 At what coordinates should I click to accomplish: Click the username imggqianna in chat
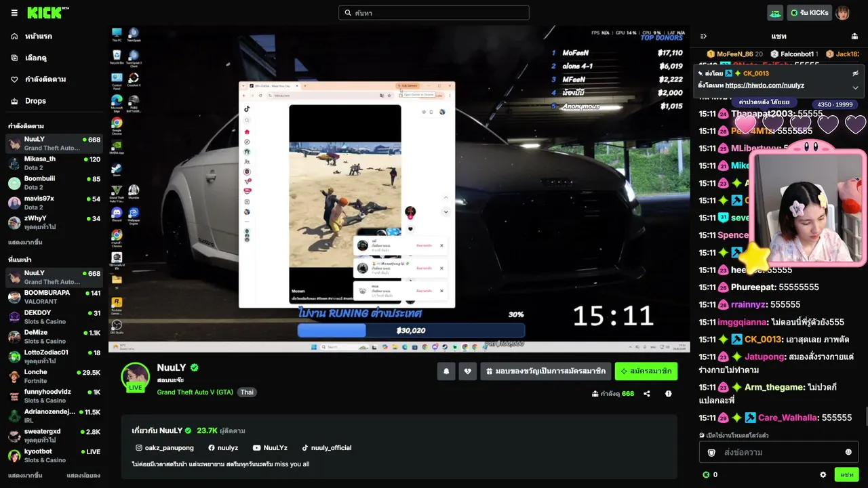(743, 323)
